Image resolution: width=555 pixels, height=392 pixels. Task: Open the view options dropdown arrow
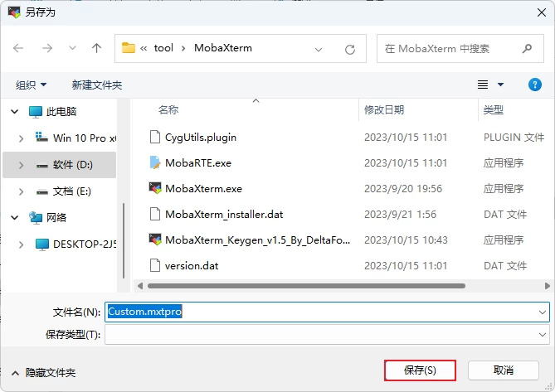tap(500, 85)
